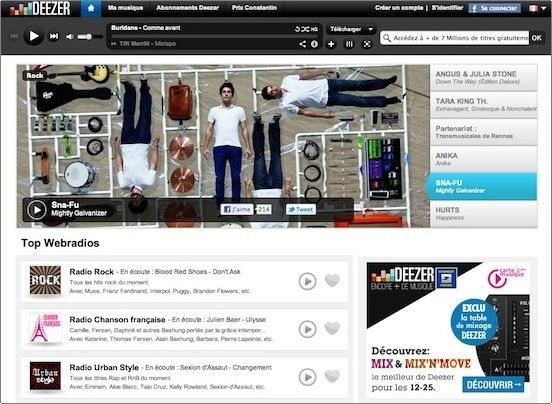Open the Prix Constantin tab

[254, 8]
